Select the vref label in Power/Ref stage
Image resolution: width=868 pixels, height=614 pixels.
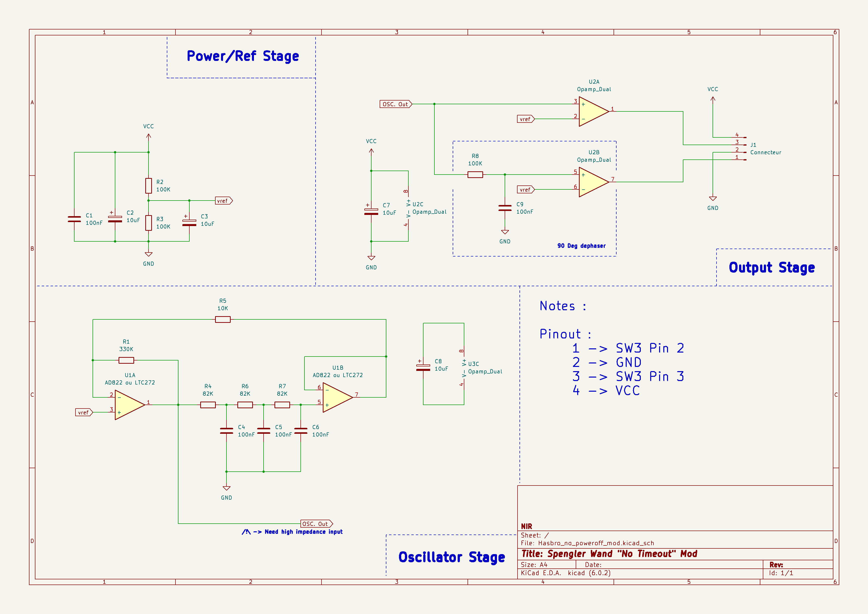[223, 201]
